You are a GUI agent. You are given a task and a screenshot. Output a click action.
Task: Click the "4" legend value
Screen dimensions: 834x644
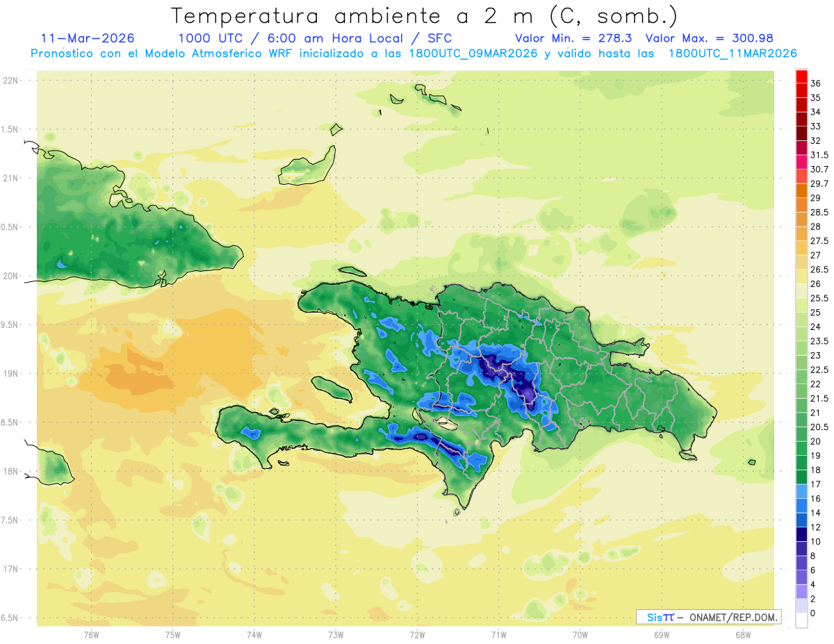[813, 585]
